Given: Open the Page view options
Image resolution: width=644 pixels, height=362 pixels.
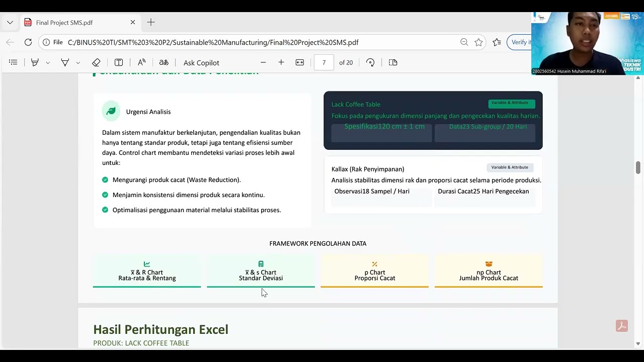Looking at the screenshot, I should pyautogui.click(x=393, y=62).
